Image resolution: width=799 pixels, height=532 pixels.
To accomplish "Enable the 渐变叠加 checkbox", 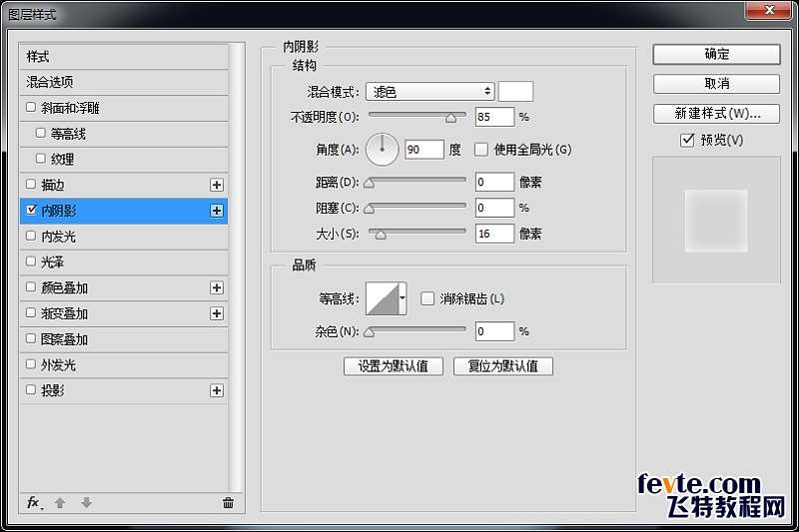I will (x=31, y=313).
